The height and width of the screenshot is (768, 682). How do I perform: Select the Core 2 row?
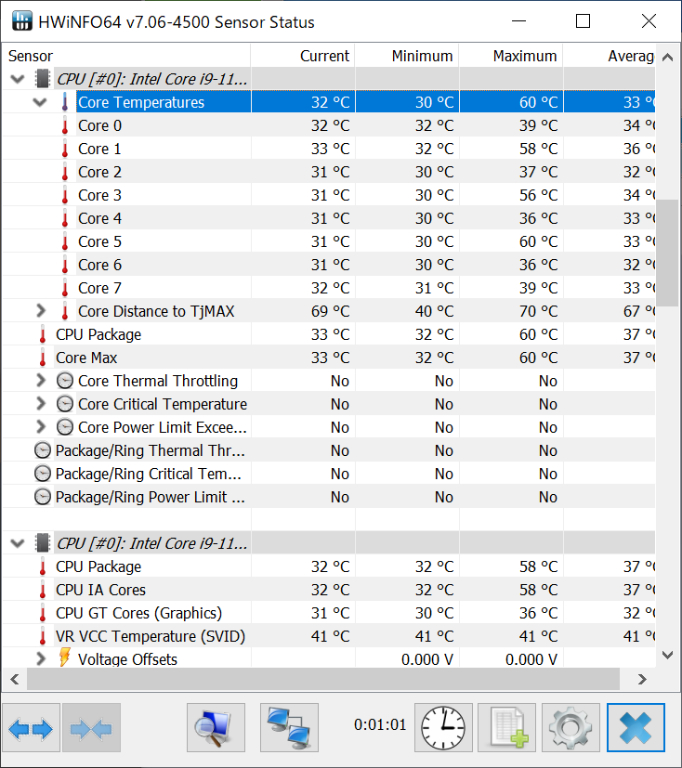tap(329, 172)
